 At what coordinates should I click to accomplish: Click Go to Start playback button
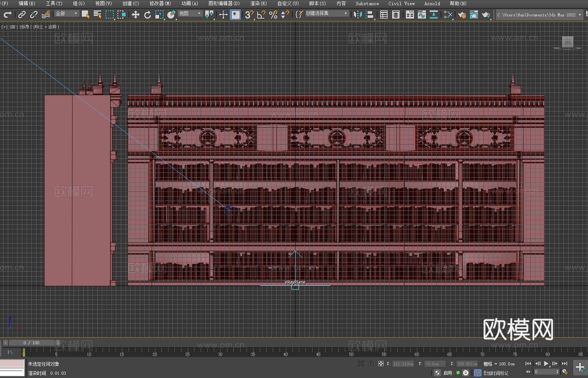pyautogui.click(x=528, y=364)
